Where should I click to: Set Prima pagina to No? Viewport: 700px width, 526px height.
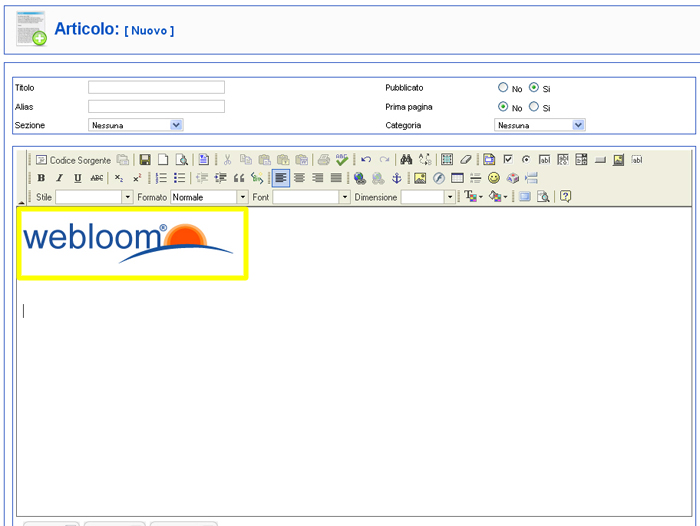503,107
